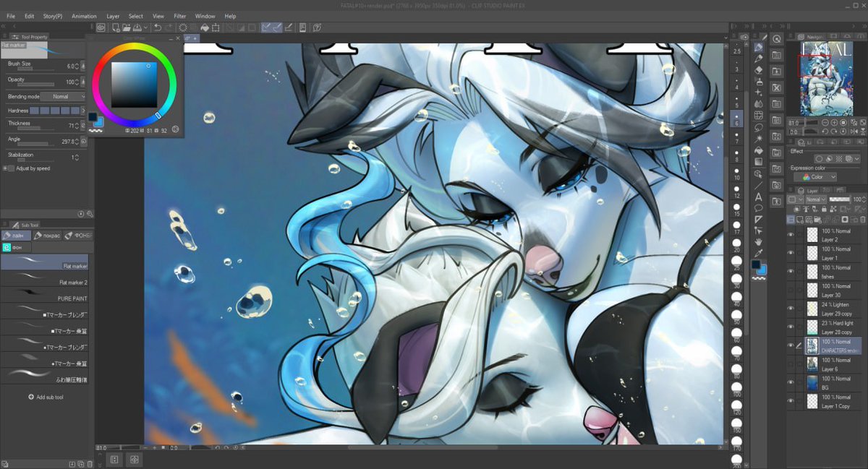Click the Undo arrow in the command bar
The height and width of the screenshot is (469, 868).
tap(158, 27)
